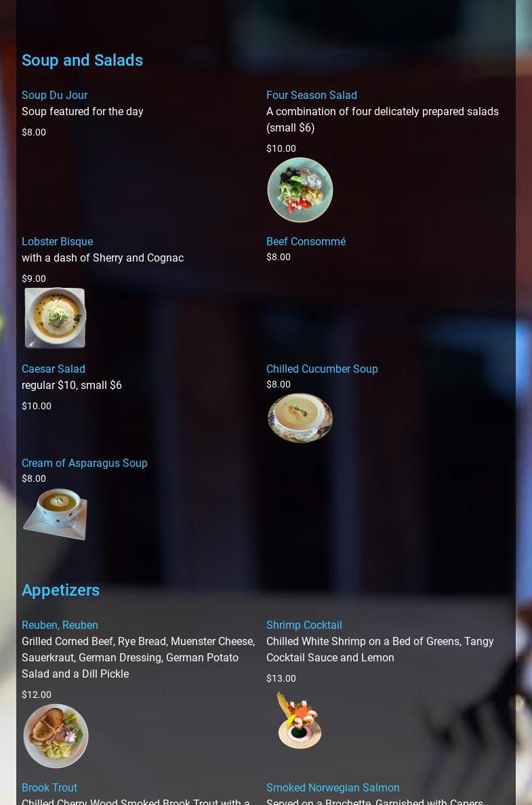532x805 pixels.
Task: Click the Four Season Salad title
Action: 311,95
